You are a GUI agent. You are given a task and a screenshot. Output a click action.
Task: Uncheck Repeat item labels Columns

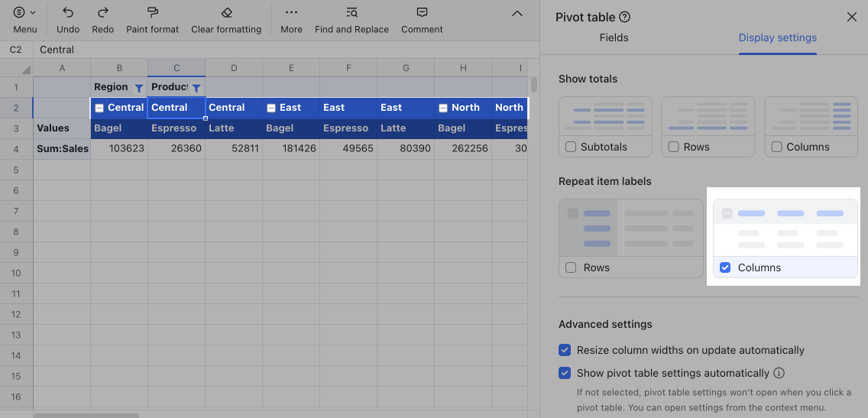click(725, 267)
